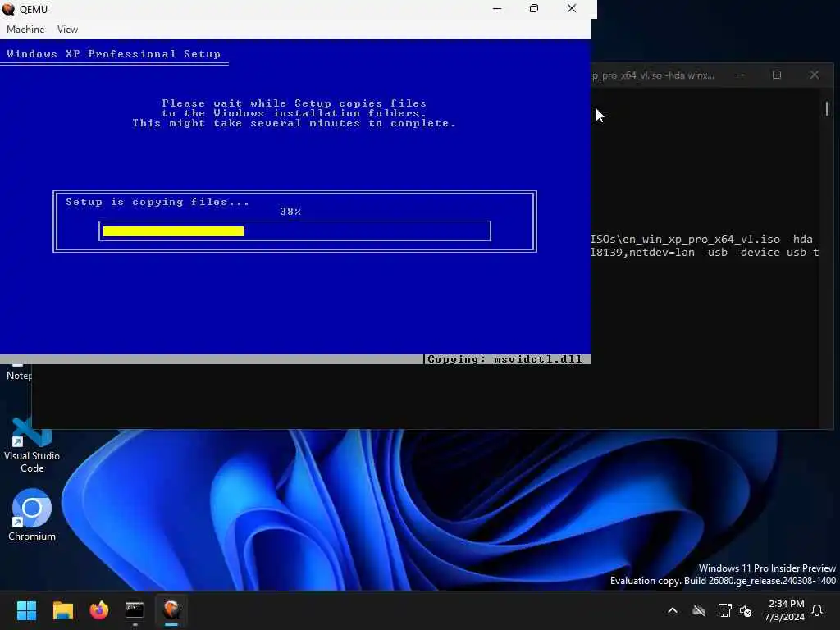840x630 pixels.
Task: Restore down the QEMU window
Action: pos(533,8)
